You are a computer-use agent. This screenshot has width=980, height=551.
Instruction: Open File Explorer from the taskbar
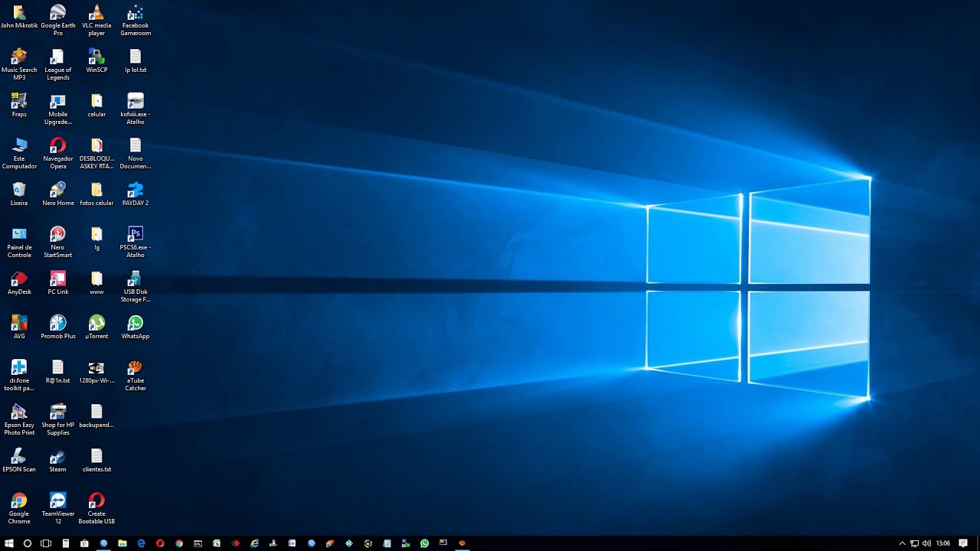pos(122,543)
